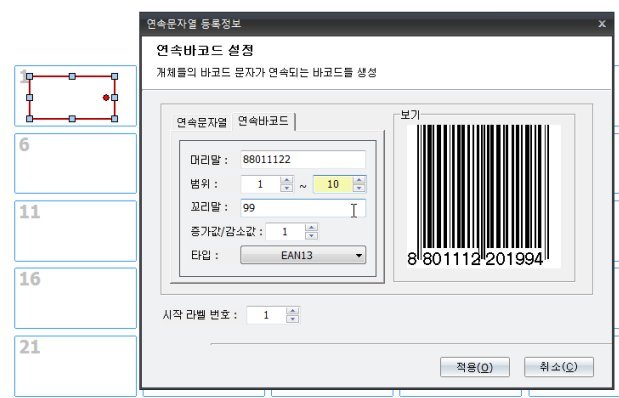619x398 pixels.
Task: Open the 타입 EAN13 dropdown
Action: pyautogui.click(x=303, y=255)
